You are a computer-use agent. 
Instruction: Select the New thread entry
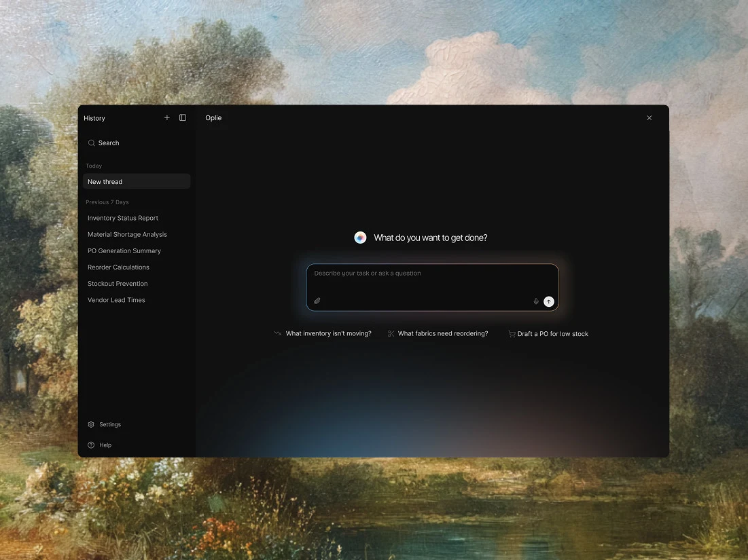point(137,182)
